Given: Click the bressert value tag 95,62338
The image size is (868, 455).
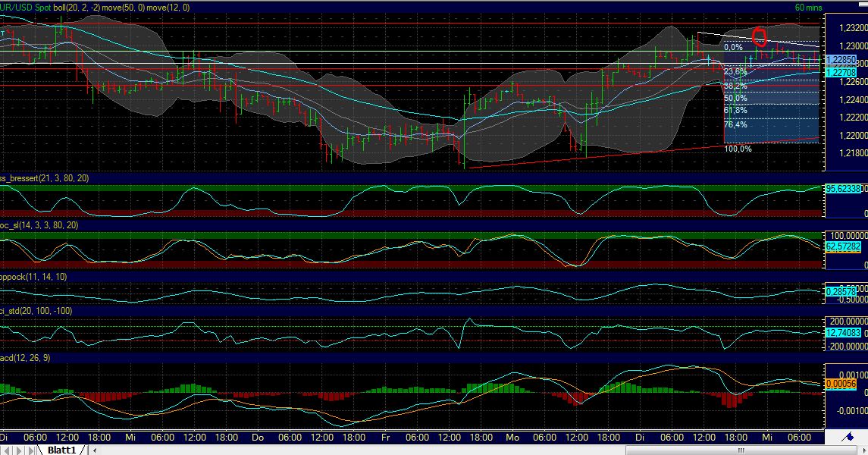Looking at the screenshot, I should coord(843,189).
